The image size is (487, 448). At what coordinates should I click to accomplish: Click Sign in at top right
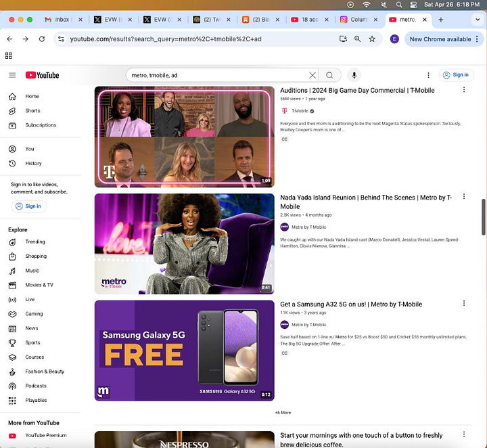tap(456, 75)
